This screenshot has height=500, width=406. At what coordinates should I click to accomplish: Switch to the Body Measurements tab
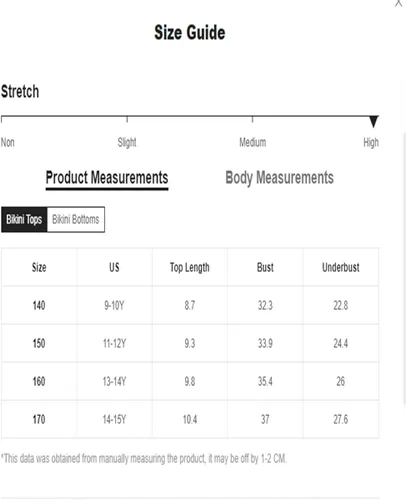coord(279,178)
